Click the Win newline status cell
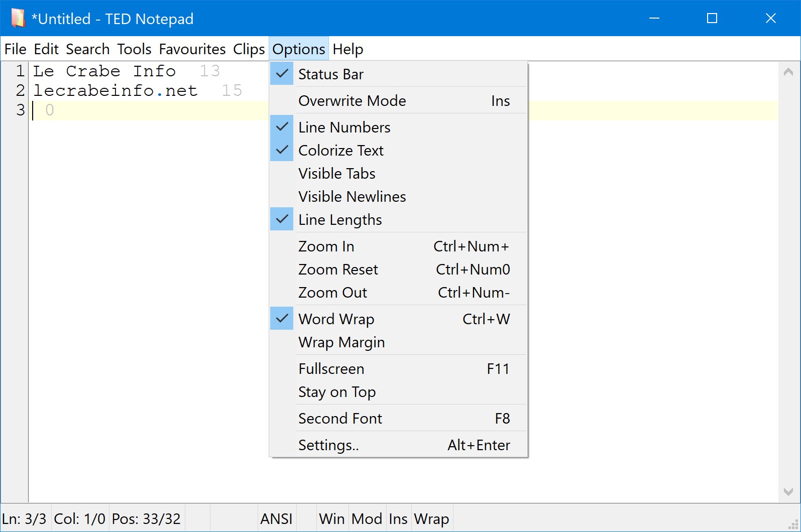The height and width of the screenshot is (532, 801). 332,519
